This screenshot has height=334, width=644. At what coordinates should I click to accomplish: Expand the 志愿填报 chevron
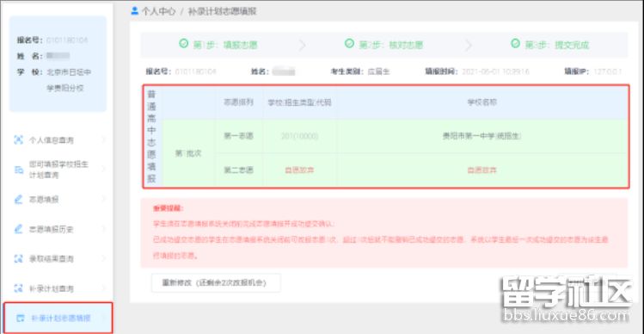pyautogui.click(x=103, y=199)
